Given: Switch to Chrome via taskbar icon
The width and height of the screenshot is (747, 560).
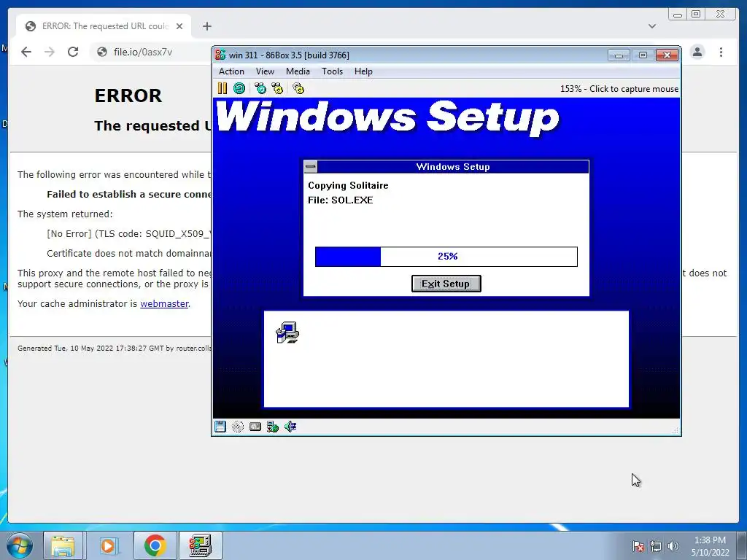Looking at the screenshot, I should tap(155, 545).
